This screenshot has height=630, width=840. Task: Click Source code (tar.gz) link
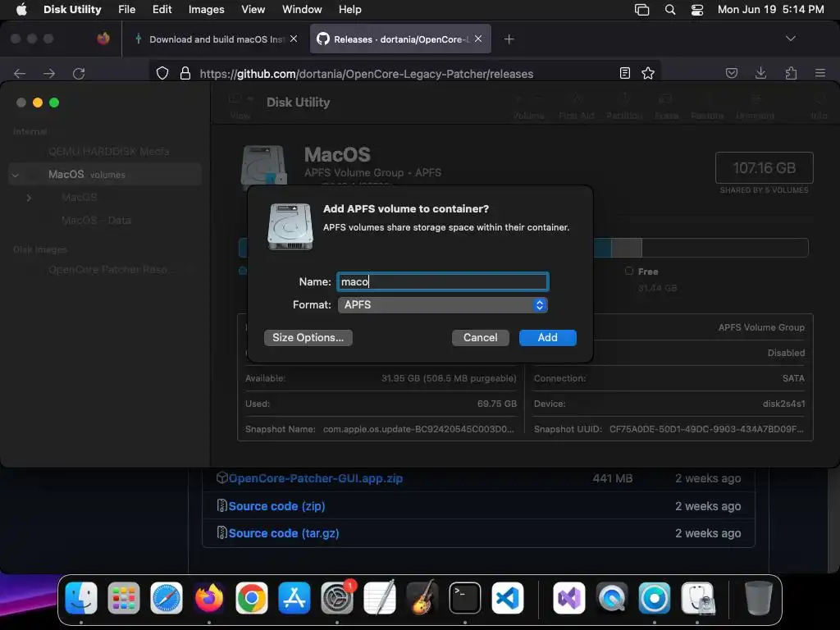(283, 533)
